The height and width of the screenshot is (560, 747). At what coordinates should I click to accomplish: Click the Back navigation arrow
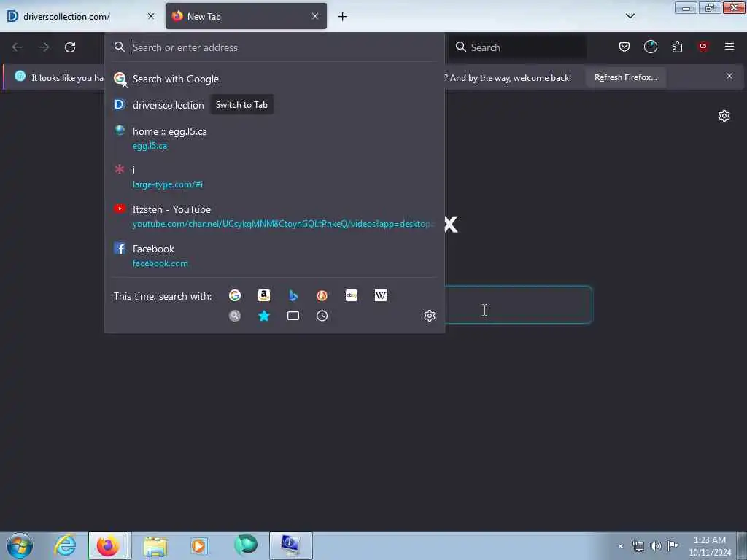point(18,47)
